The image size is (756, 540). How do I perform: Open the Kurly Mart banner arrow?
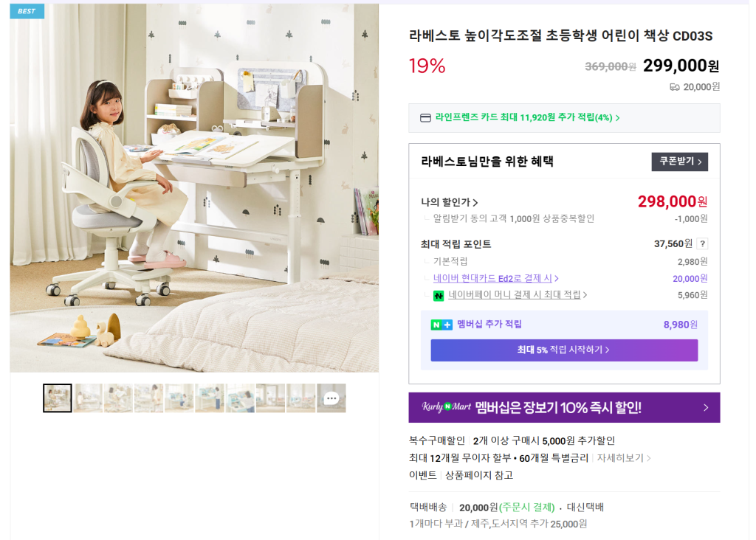(x=706, y=407)
